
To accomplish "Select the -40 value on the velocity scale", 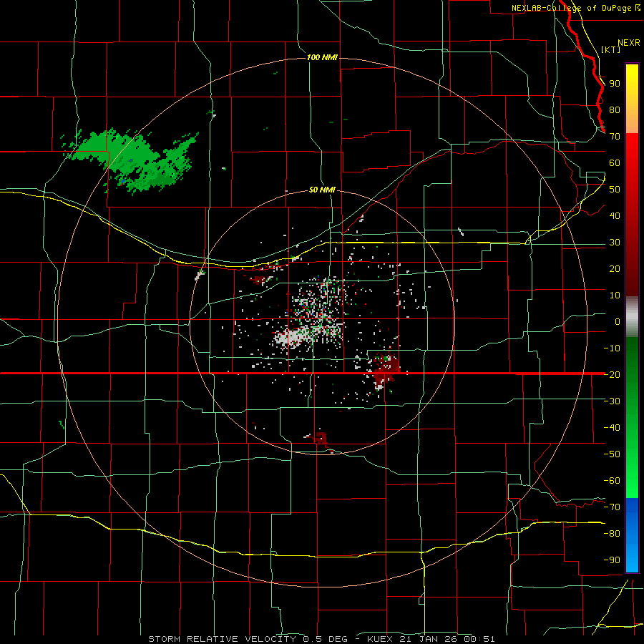I will 612,428.
